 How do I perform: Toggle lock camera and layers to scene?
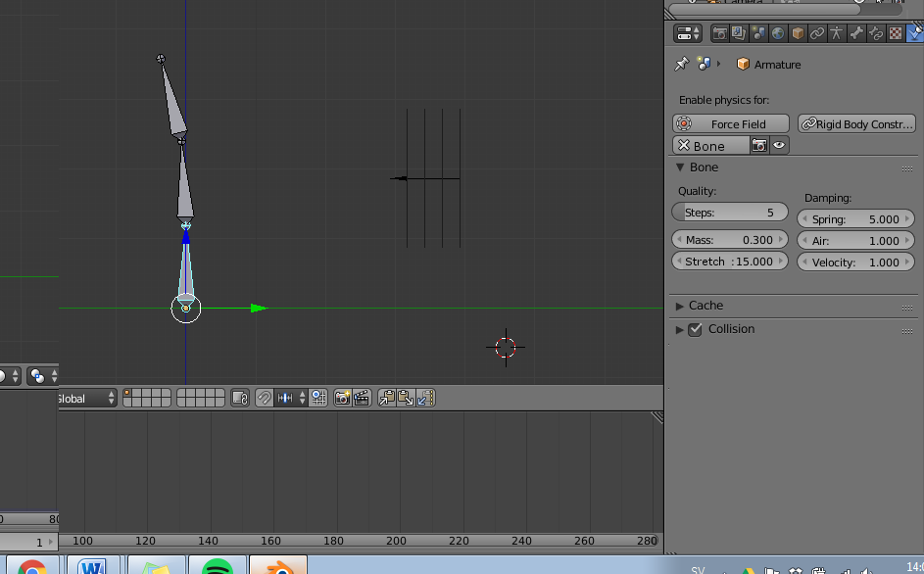pyautogui.click(x=240, y=399)
